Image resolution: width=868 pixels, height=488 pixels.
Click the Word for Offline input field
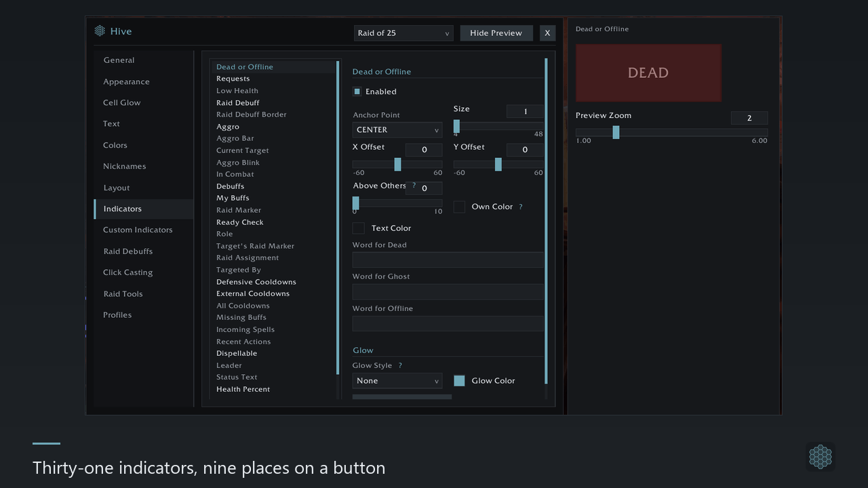coord(448,323)
